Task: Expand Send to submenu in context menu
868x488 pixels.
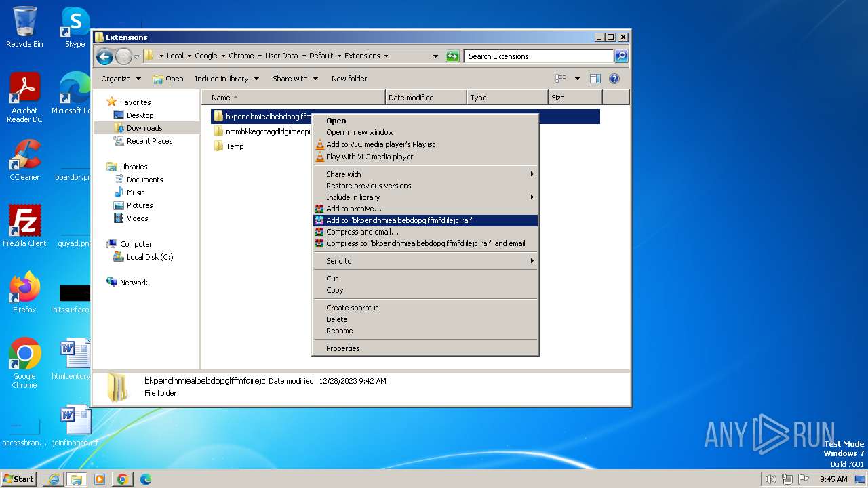Action: click(425, 261)
